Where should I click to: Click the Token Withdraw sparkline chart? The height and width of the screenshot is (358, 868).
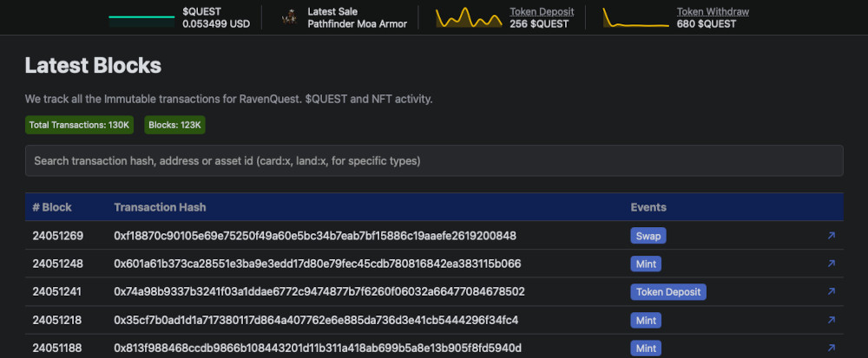pos(636,18)
